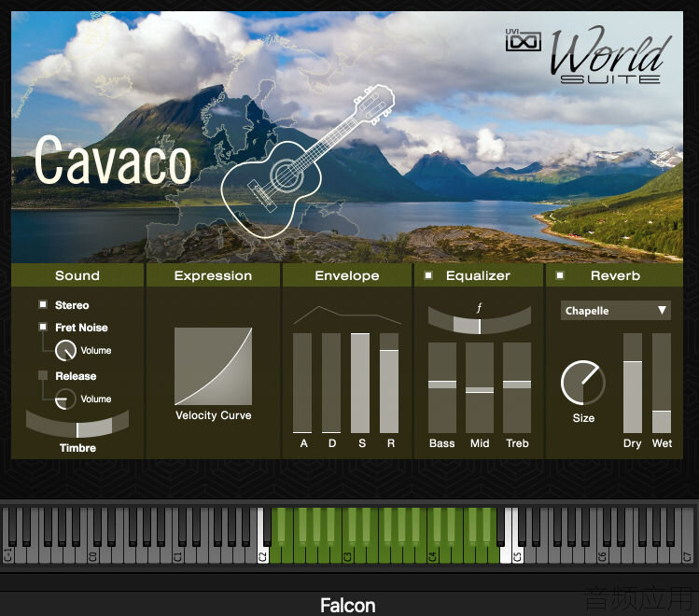Screen dimensions: 699x616
Task: Toggle the Reverb power checkbox
Action: (560, 275)
